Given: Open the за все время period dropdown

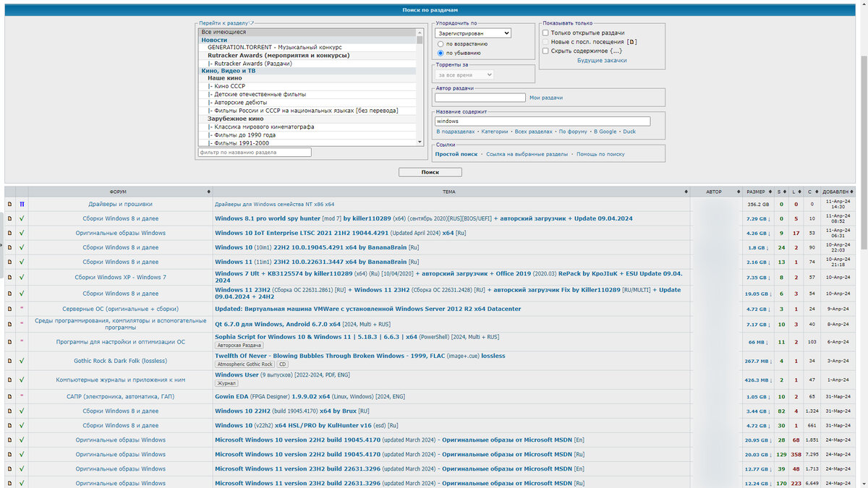Looking at the screenshot, I should 464,74.
